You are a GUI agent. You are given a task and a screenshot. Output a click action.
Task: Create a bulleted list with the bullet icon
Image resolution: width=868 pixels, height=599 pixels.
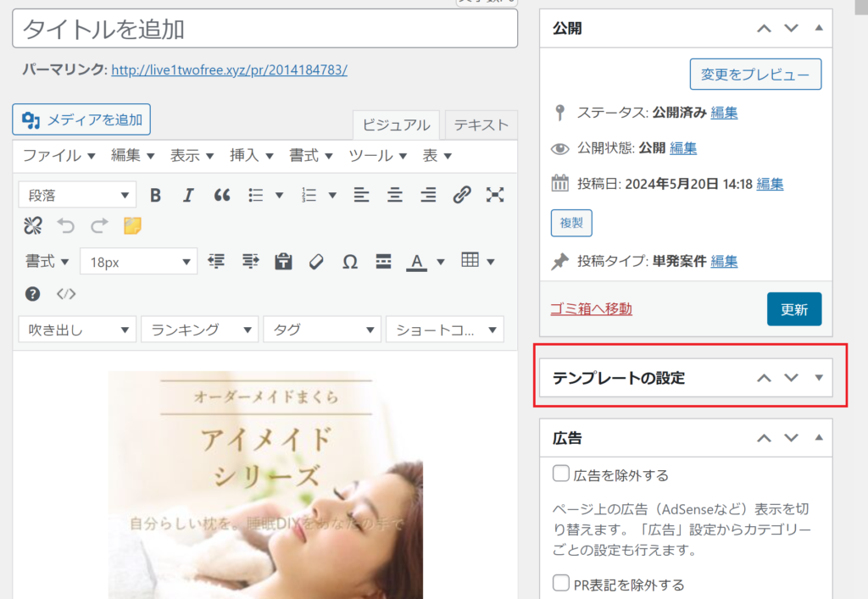coord(256,195)
